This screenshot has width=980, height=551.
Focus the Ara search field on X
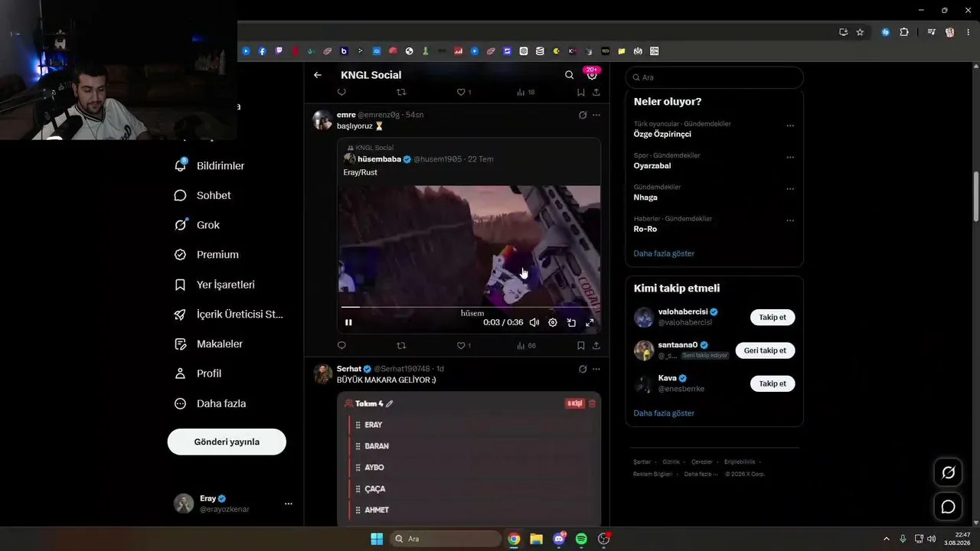(x=714, y=77)
